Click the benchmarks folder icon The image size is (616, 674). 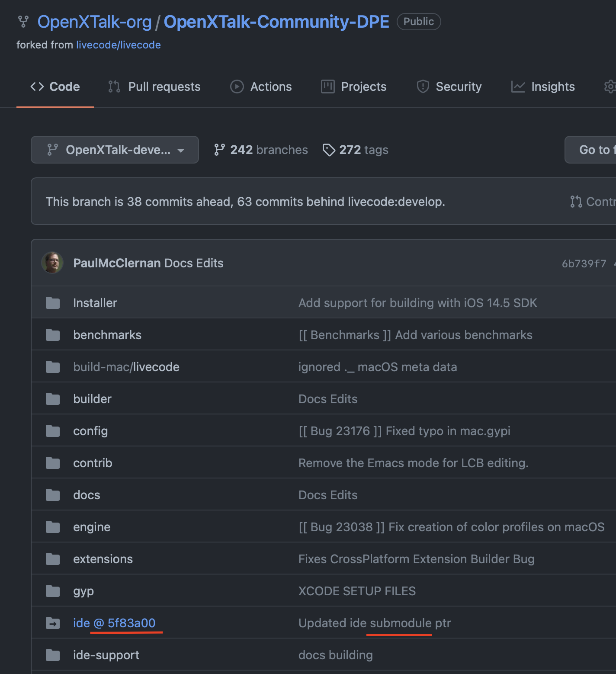tap(53, 335)
